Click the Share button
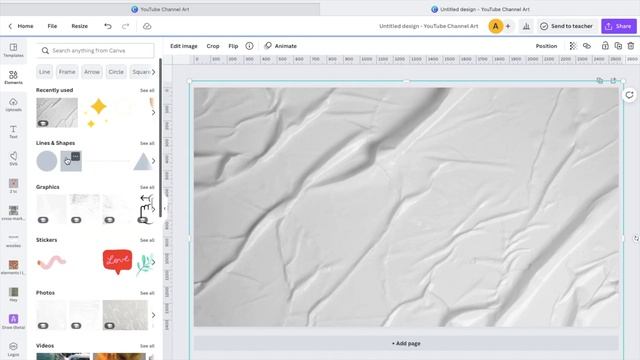The width and height of the screenshot is (640, 360). 619,26
